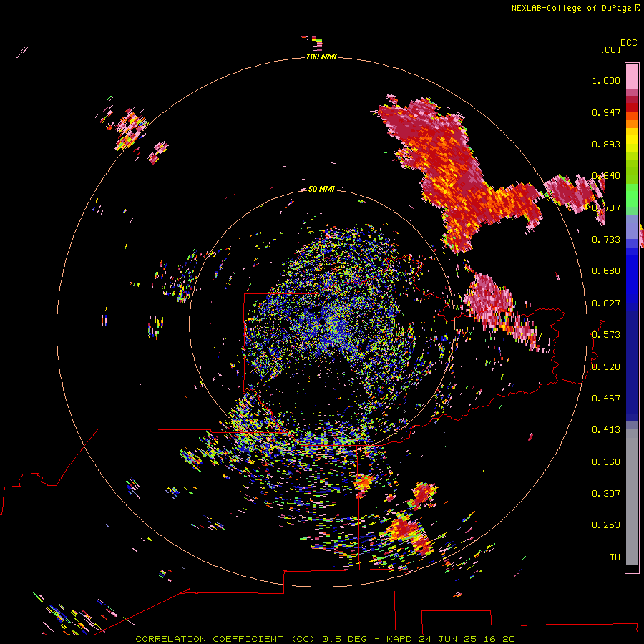The height and width of the screenshot is (644, 644).
Task: Click the 0.253 scale value
Action: point(606,525)
